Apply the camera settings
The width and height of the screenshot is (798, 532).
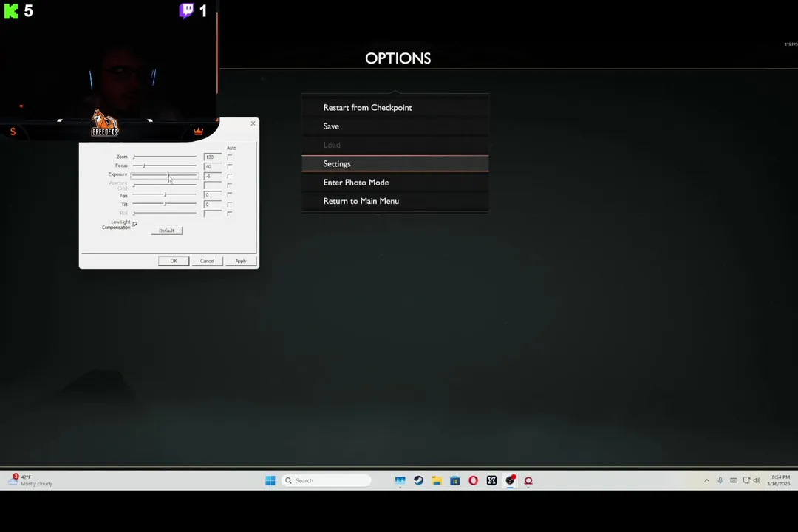click(241, 261)
